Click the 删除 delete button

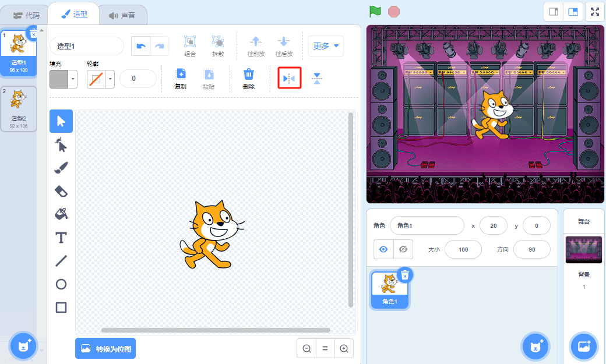(248, 79)
